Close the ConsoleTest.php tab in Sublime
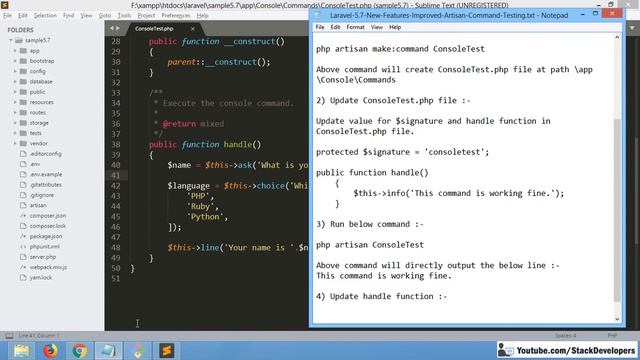Viewport: 640px width, 360px height. [193, 29]
